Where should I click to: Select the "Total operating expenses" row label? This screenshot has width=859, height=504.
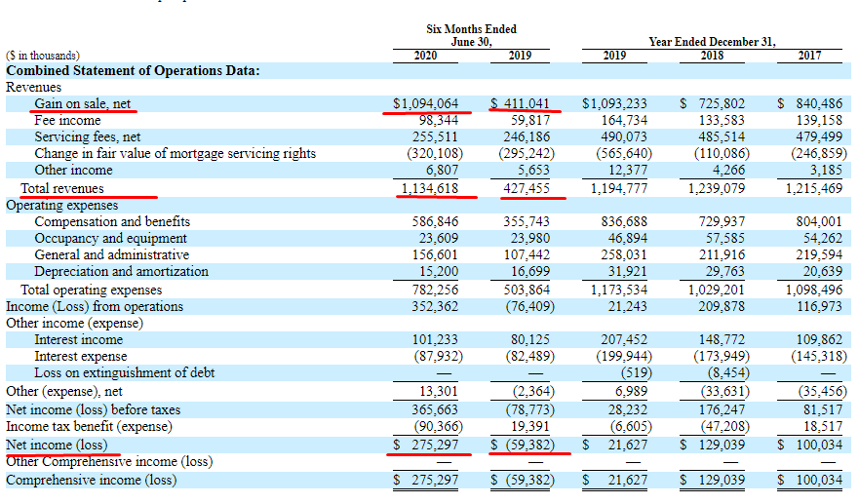pyautogui.click(x=92, y=290)
